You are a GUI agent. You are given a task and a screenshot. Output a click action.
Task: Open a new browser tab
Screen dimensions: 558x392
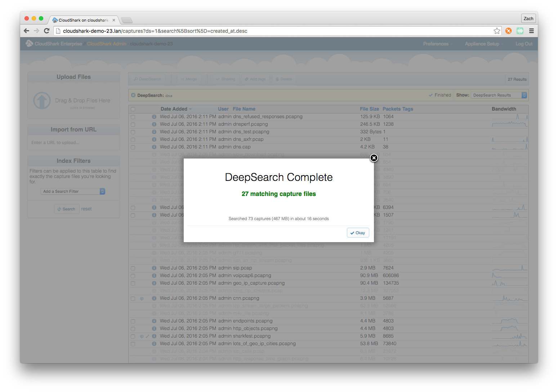(x=127, y=20)
